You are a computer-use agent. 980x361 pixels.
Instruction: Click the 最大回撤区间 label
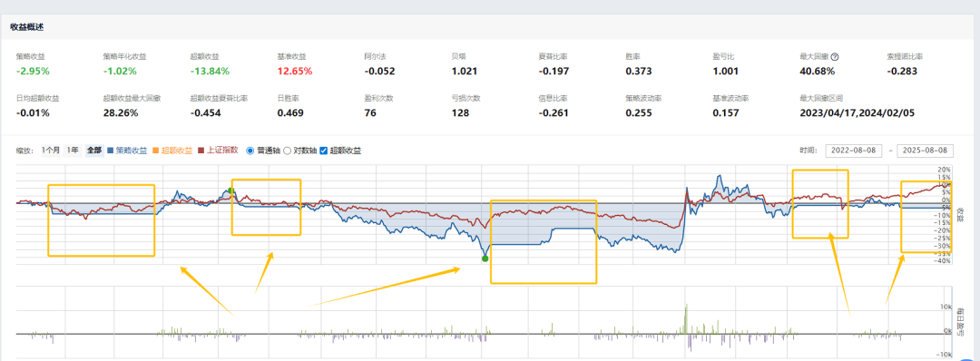point(821,99)
